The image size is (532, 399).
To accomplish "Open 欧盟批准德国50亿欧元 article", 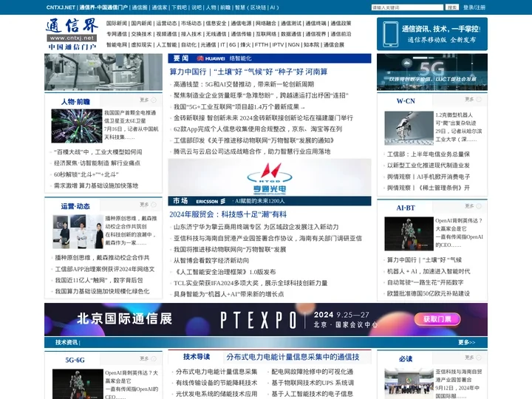I will [429, 293].
